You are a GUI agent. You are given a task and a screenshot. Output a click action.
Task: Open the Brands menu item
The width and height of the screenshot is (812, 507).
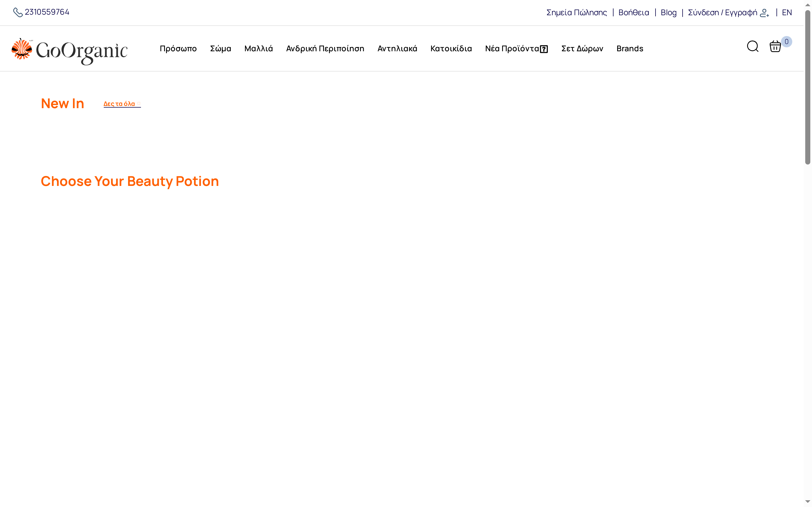(630, 49)
